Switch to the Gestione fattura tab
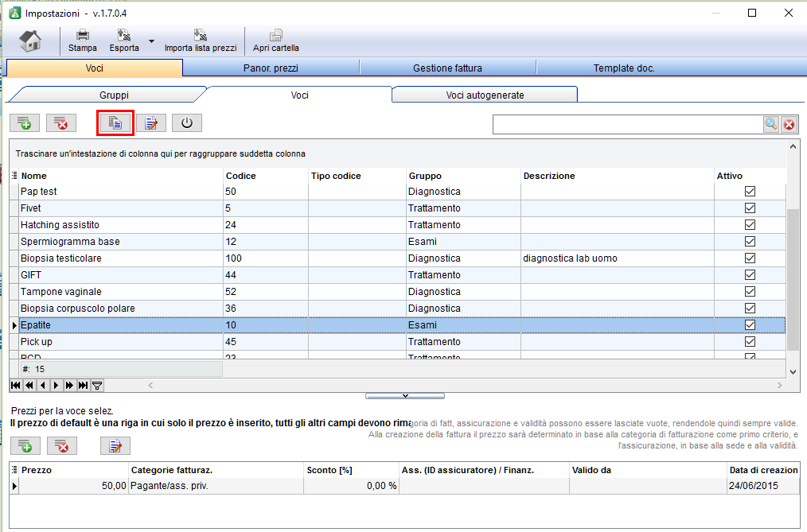The image size is (807, 532). (448, 68)
